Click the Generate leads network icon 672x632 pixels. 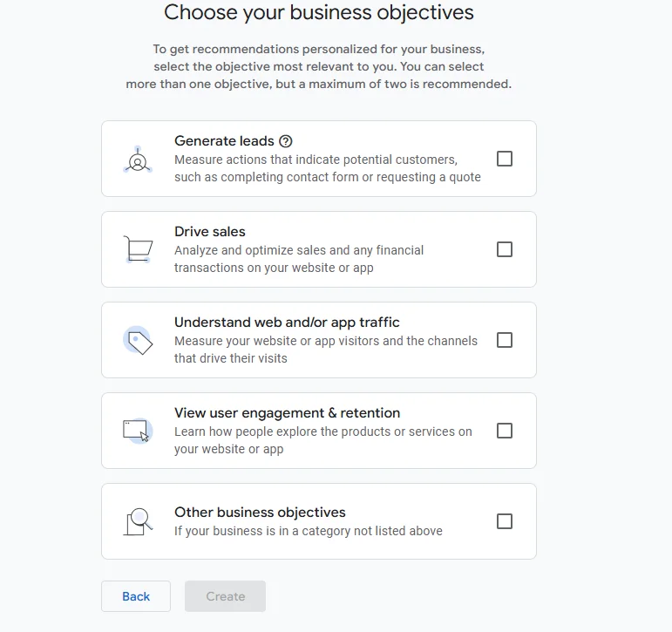(138, 160)
